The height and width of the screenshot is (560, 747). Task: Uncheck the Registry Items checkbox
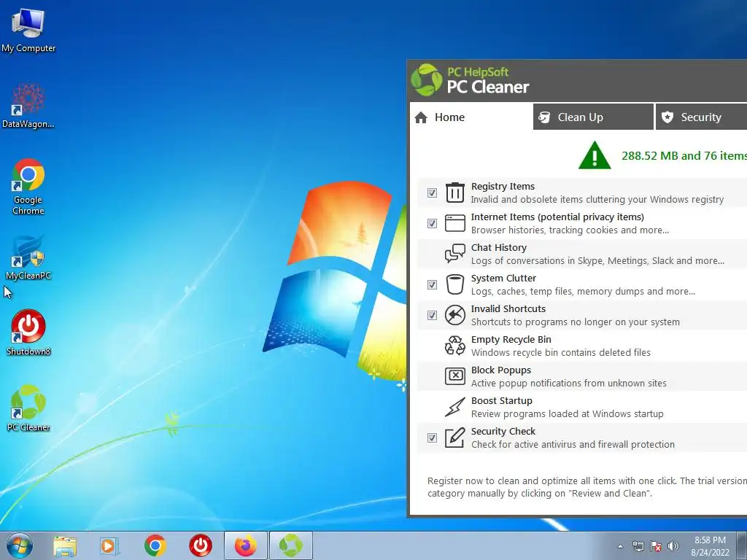coord(432,192)
